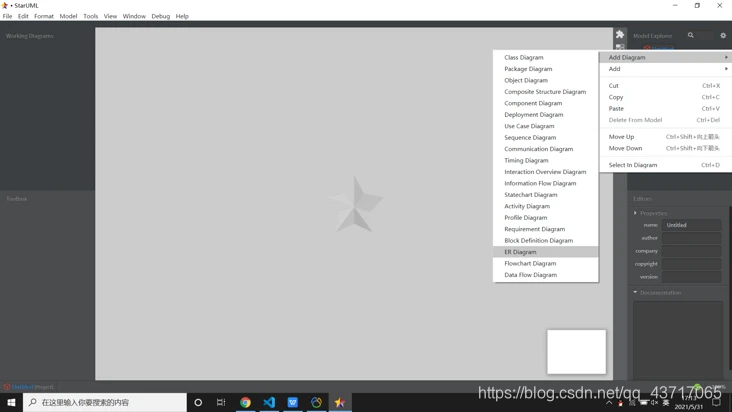The image size is (732, 412).
Task: Choose Profile Diagram
Action: (x=546, y=217)
